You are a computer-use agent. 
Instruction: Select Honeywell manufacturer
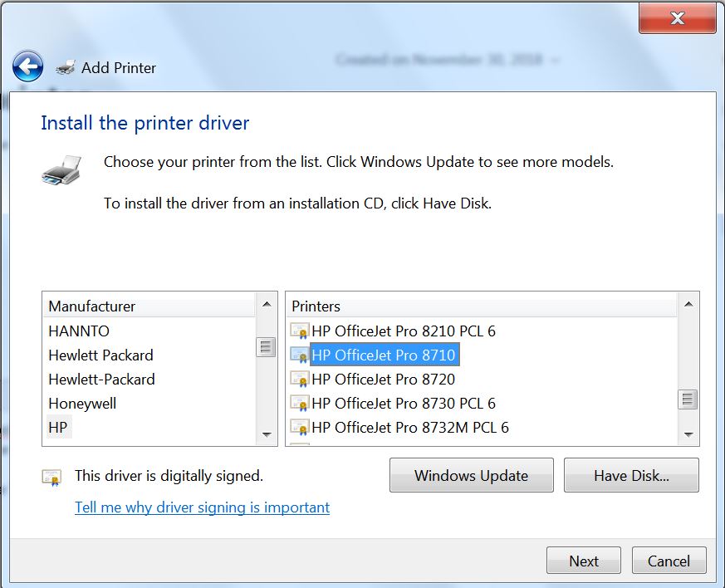82,403
